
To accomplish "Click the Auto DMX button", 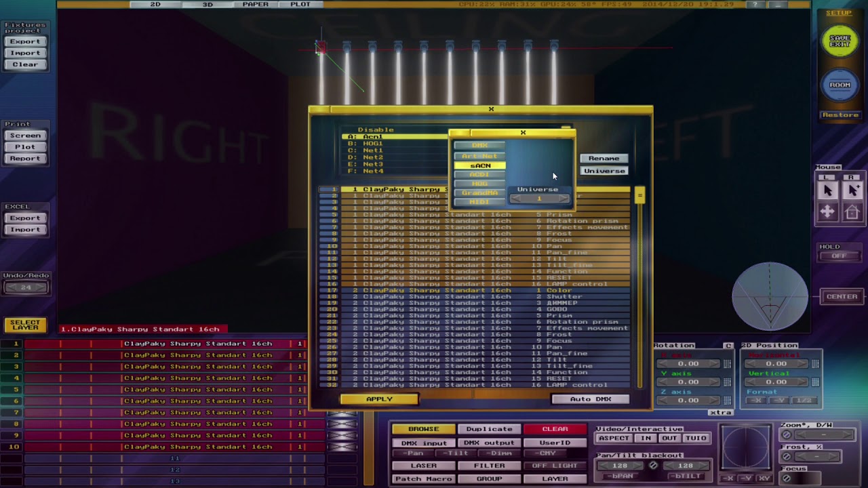I will [x=591, y=399].
